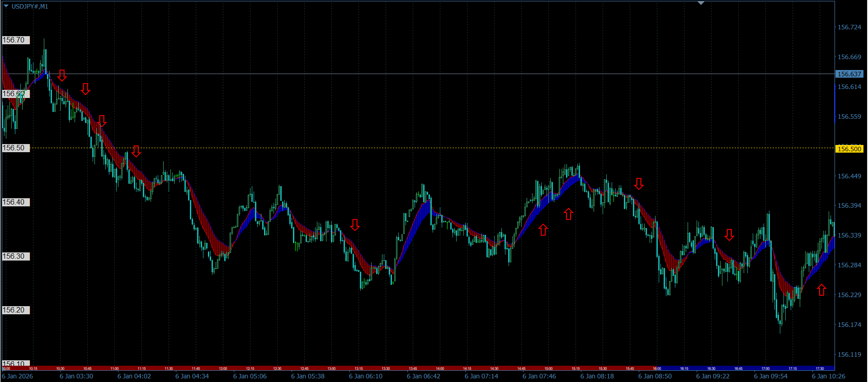This screenshot has height=382, width=868.
Task: Select the red down arrow just below the 156.50 dotted line
Action: 136,151
